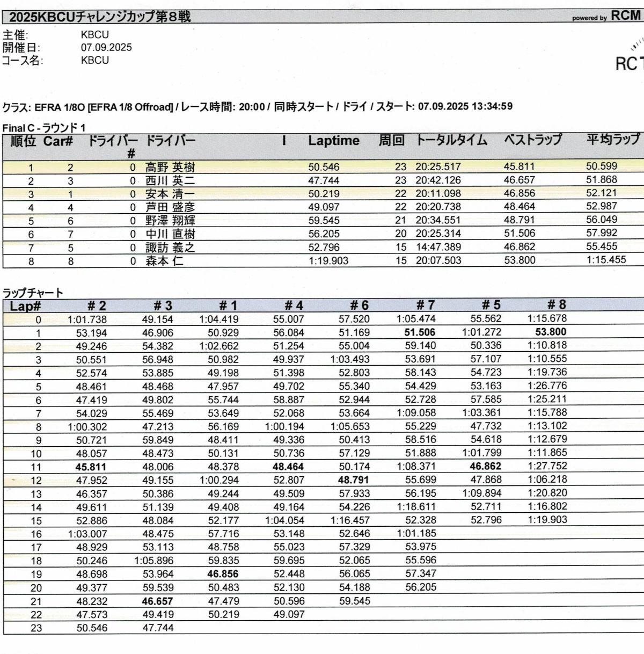Click the トータルタイム column header
Image resolution: width=644 pixels, height=654 pixels.
tap(452, 141)
